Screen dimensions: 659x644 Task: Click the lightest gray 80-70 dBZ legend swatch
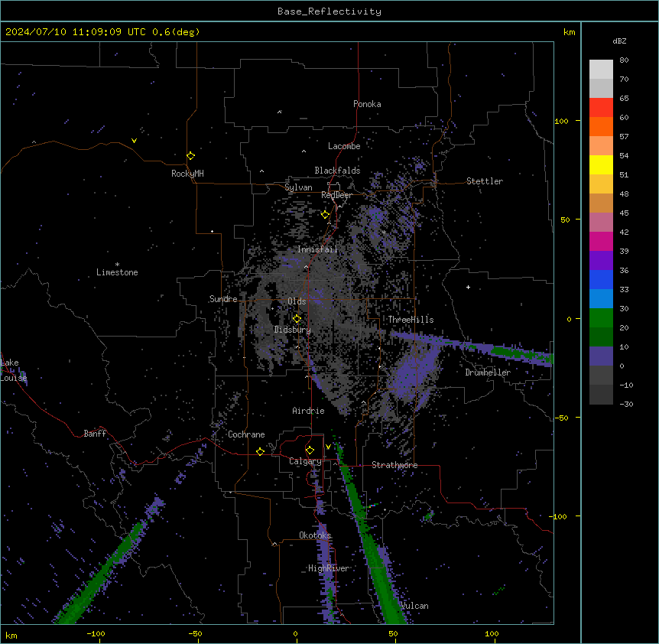(601, 70)
